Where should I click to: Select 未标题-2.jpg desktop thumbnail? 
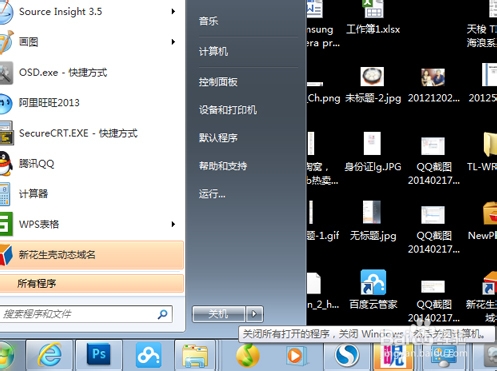[373, 85]
